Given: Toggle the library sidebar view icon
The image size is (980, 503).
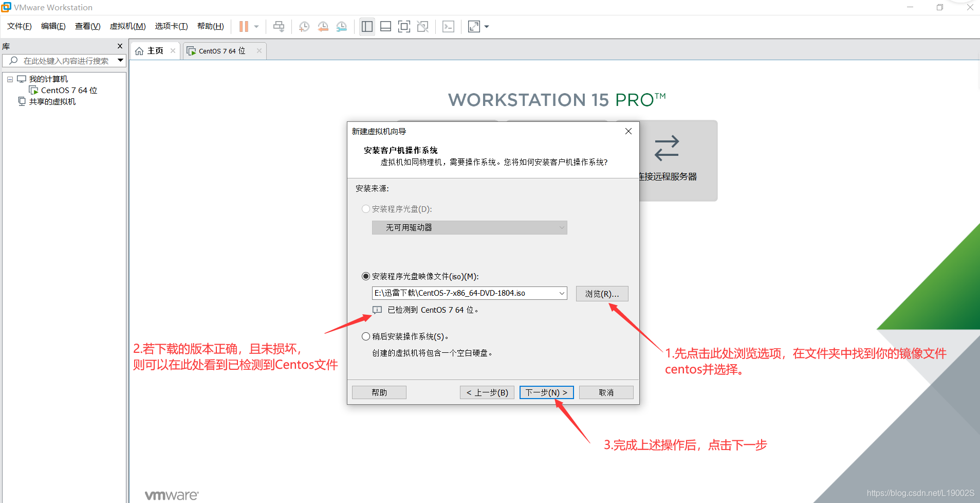Looking at the screenshot, I should click(367, 26).
